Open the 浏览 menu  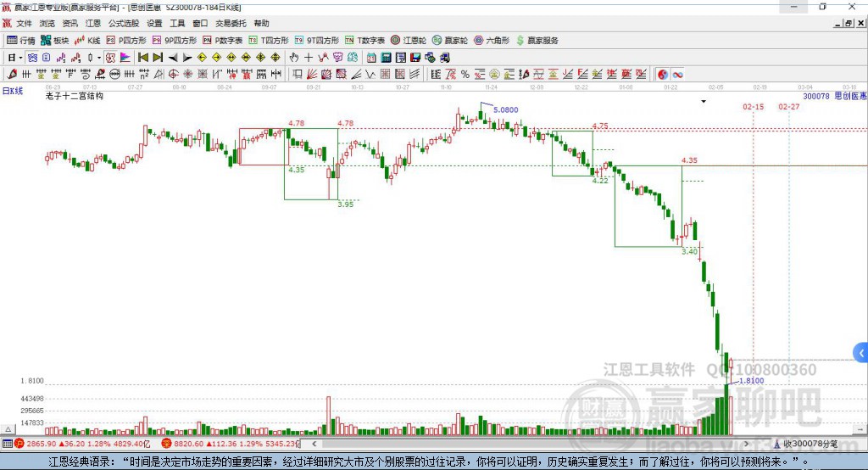point(47,23)
